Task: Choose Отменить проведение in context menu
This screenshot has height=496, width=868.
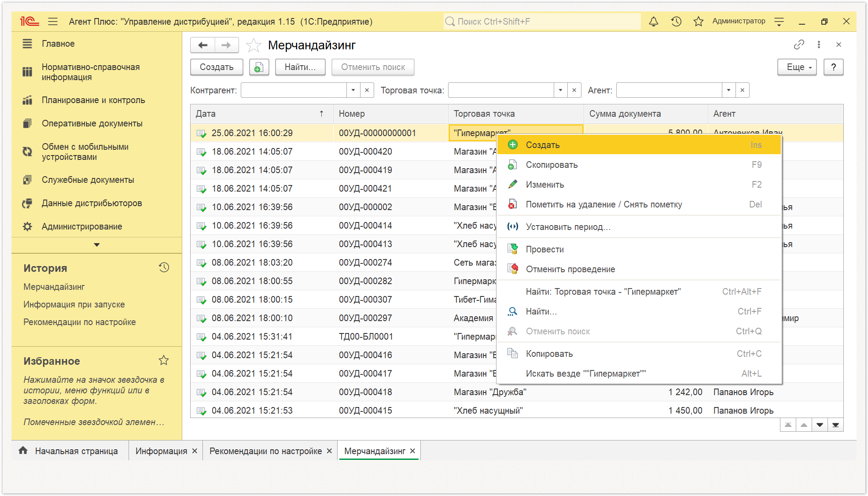Action: click(x=639, y=269)
